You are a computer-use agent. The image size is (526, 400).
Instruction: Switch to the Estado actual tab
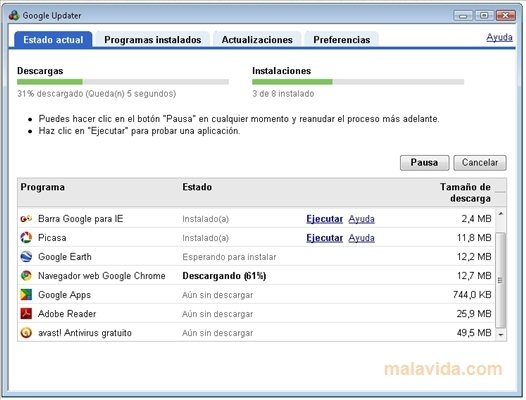click(x=53, y=40)
